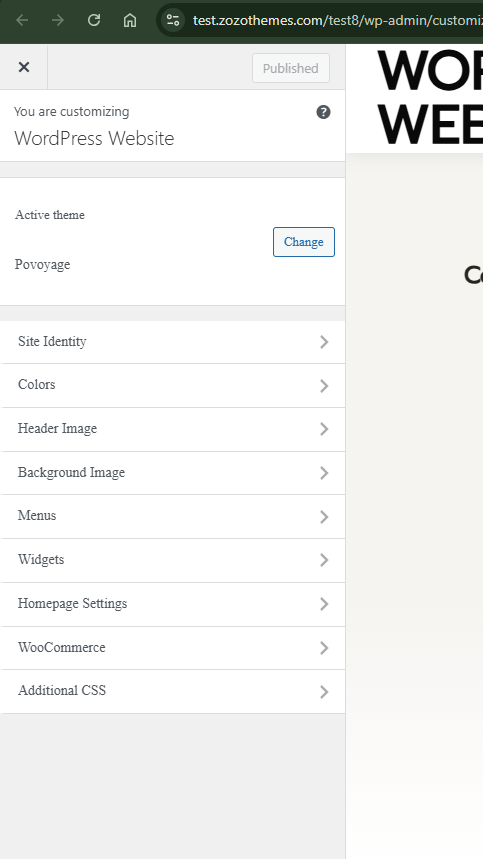The height and width of the screenshot is (859, 483).
Task: Expand the WooCommerce chevron arrow
Action: click(x=324, y=648)
